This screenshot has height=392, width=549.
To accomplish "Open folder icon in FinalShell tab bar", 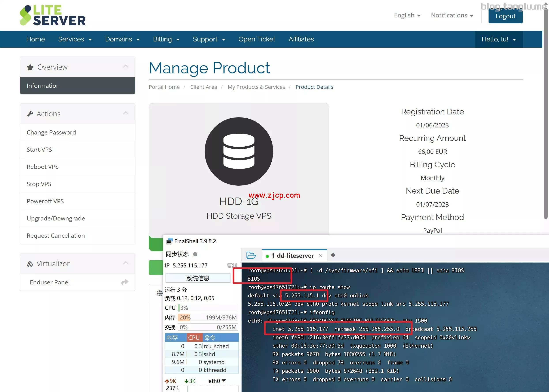I will [x=251, y=255].
